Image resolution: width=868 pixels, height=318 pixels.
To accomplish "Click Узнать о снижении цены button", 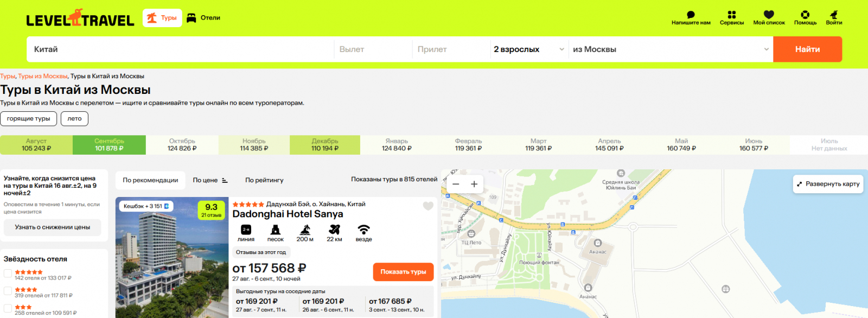I will pyautogui.click(x=53, y=227).
